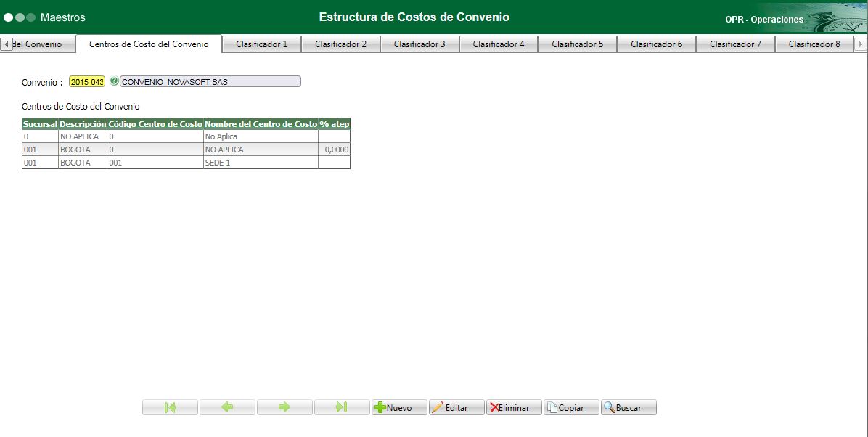868x437 pixels.
Task: Sort table by the Sucursal column header
Action: [x=40, y=124]
